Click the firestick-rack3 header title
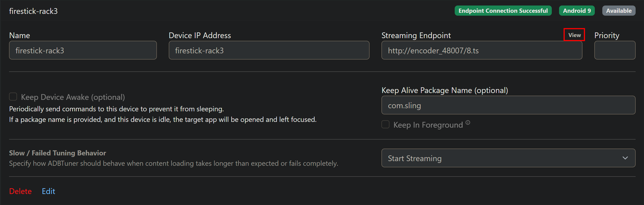 click(x=33, y=11)
